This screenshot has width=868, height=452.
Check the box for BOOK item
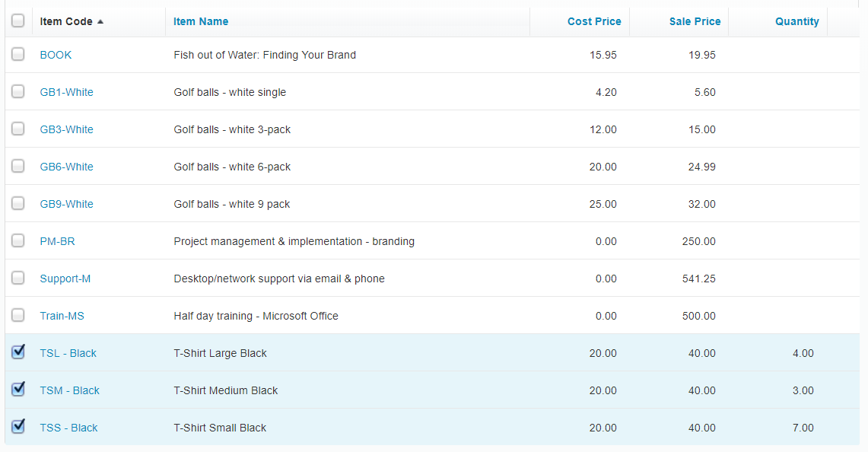coord(18,54)
